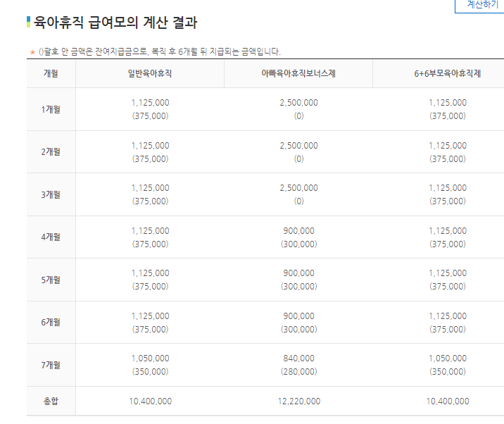This screenshot has width=504, height=424.
Task: Click 6+6부모육아휴직제 amount for 2개월
Action: [x=448, y=145]
